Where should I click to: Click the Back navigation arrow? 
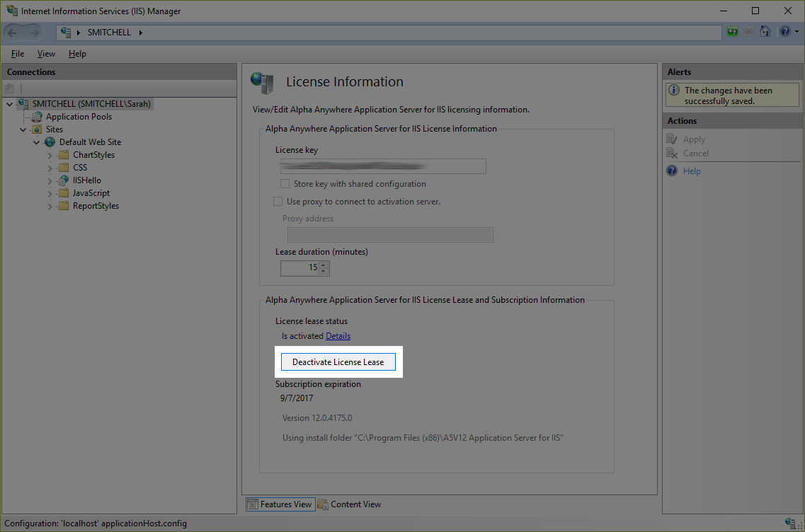pos(12,33)
